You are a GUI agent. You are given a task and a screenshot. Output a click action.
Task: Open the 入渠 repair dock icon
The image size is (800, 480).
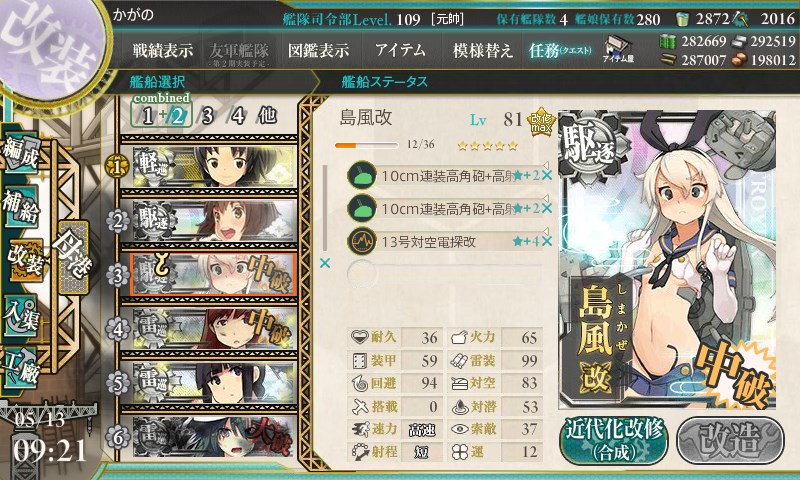click(x=21, y=315)
